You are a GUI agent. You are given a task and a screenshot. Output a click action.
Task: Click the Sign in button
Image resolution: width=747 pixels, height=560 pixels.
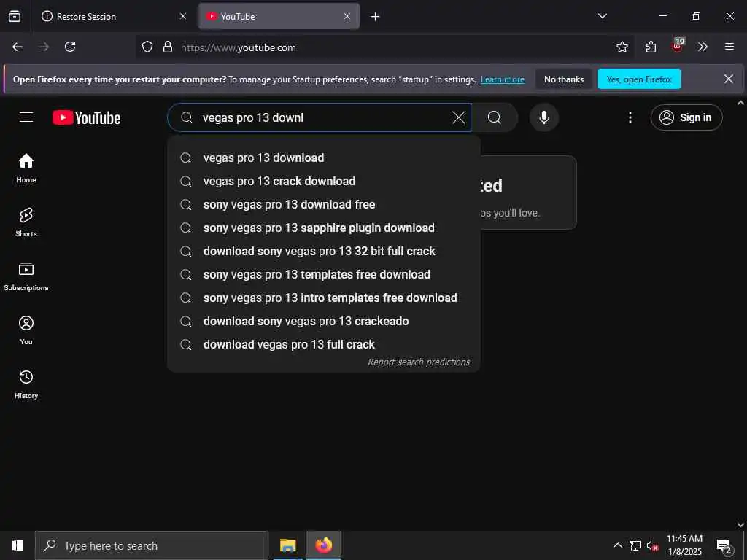point(686,117)
